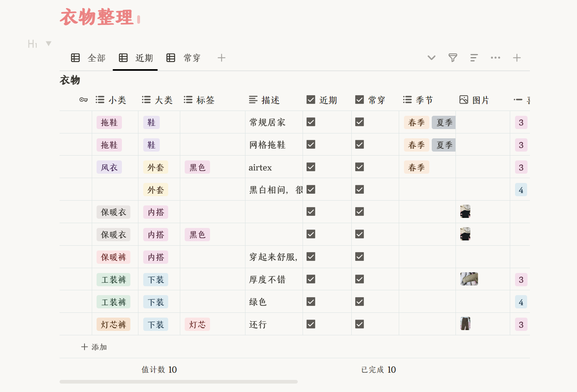Click the 值计数 10 summary
577x392 pixels.
click(x=159, y=369)
